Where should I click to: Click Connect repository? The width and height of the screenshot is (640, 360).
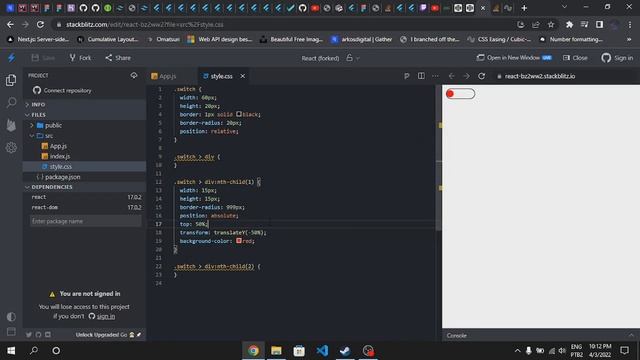pyautogui.click(x=62, y=90)
